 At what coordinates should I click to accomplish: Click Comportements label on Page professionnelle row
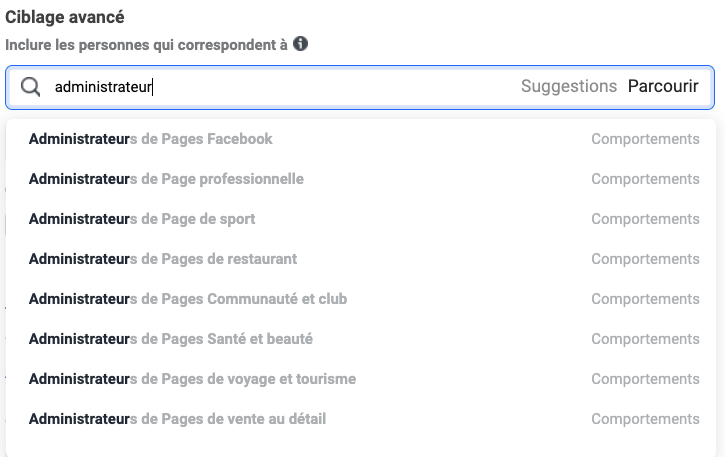645,179
